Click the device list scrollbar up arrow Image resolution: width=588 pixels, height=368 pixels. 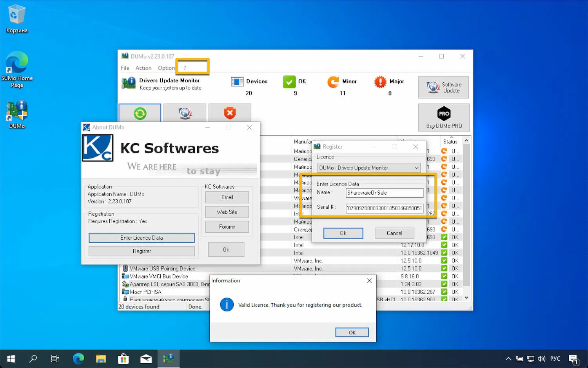pos(466,140)
